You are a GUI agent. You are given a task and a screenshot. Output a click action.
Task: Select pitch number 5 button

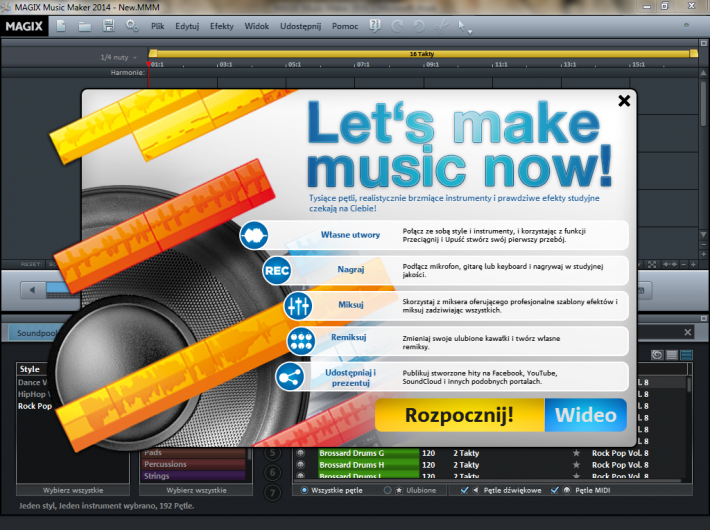[272, 453]
